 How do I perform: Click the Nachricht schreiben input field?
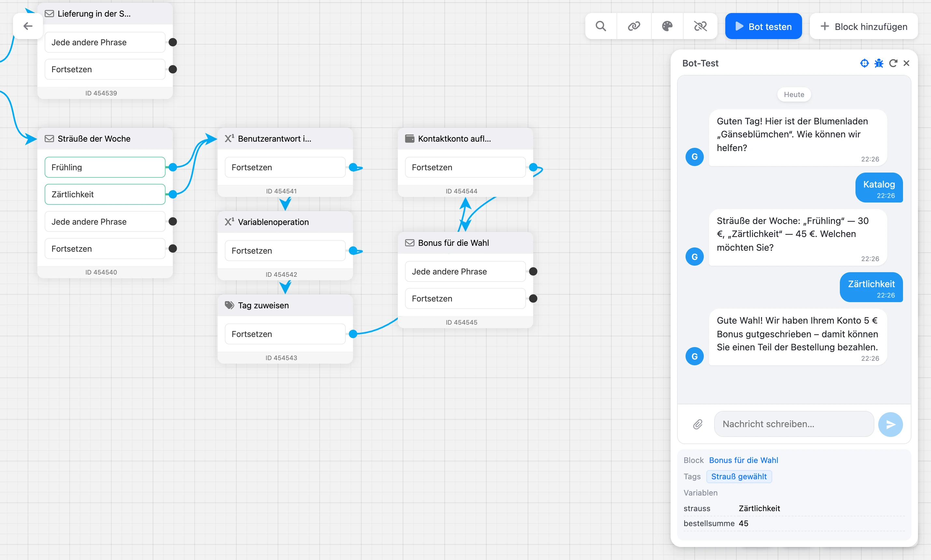[794, 424]
